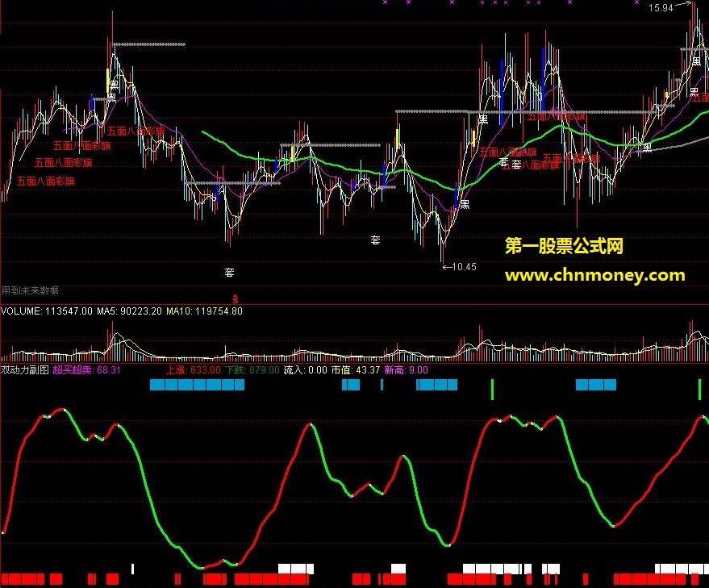Image resolution: width=709 pixels, height=588 pixels.
Task: Click the 上涨: 633.00 value
Action: coord(194,370)
